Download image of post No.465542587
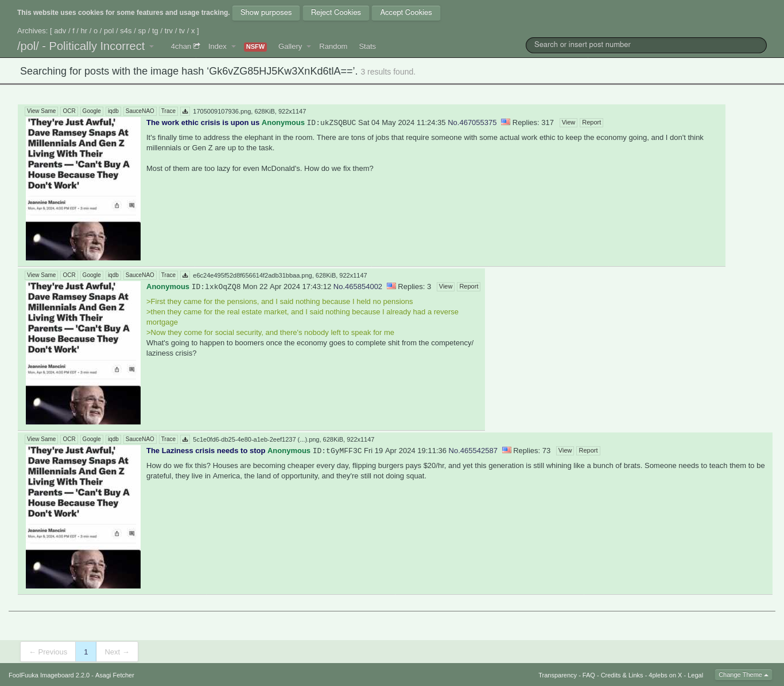784x686 pixels. tap(185, 439)
